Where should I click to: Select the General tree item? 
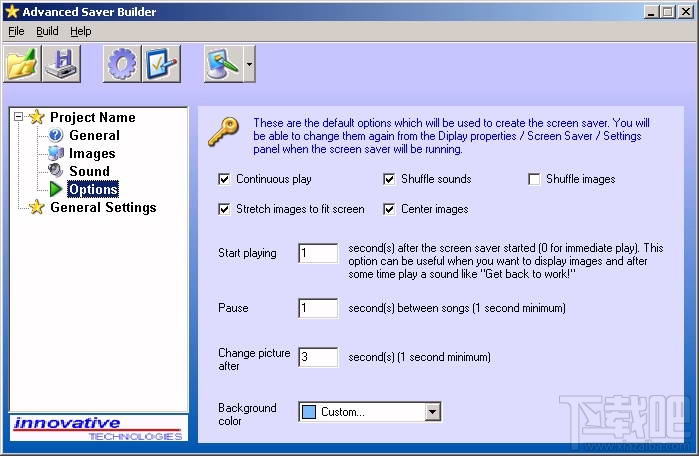coord(95,135)
